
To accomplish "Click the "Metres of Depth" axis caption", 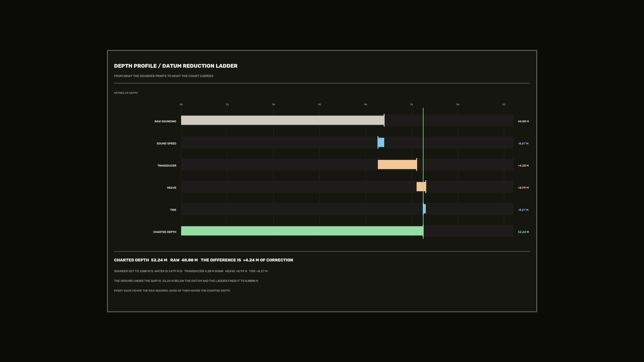I will tap(126, 93).
